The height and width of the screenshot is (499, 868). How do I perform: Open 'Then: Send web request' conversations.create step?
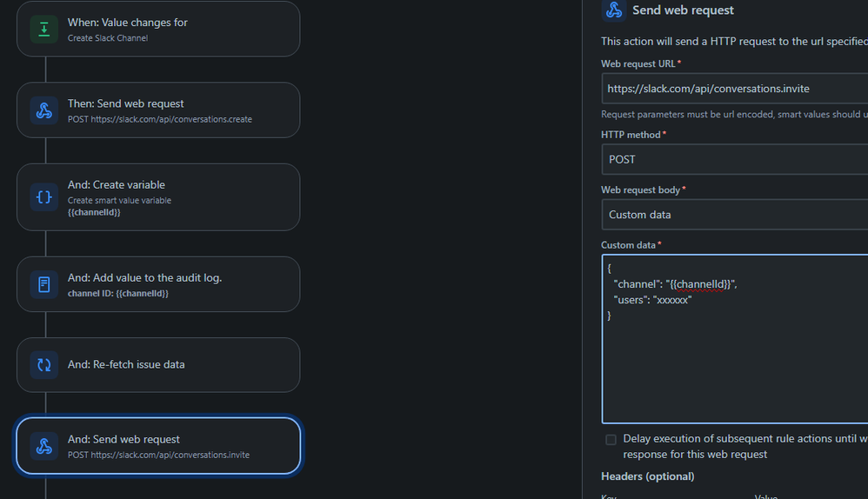[158, 110]
